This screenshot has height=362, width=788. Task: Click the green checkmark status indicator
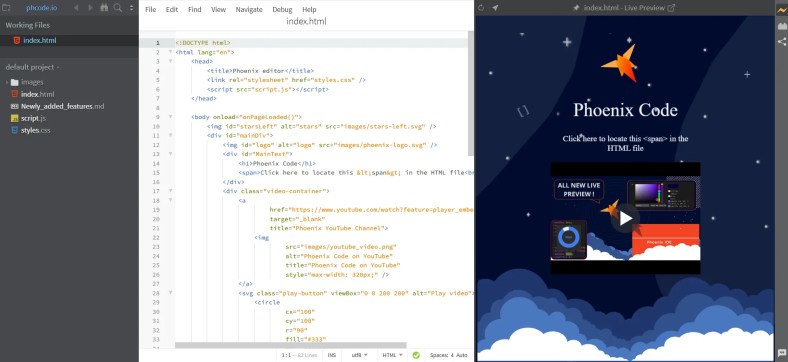pyautogui.click(x=416, y=355)
